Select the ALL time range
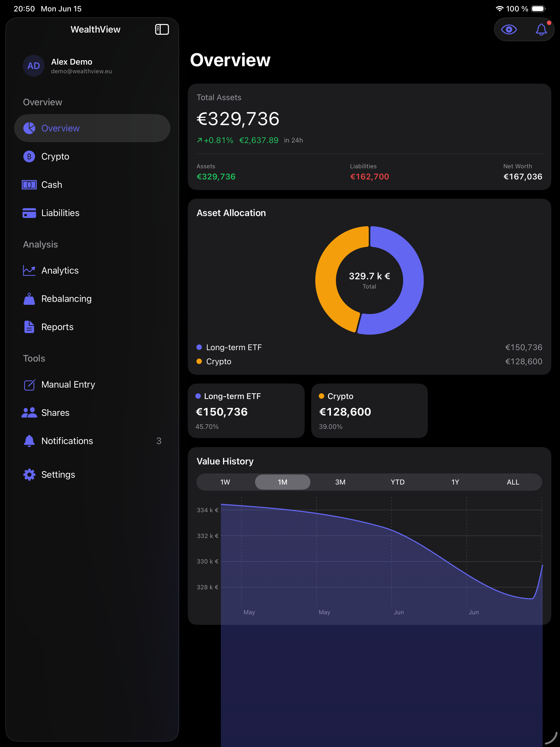 coord(513,482)
